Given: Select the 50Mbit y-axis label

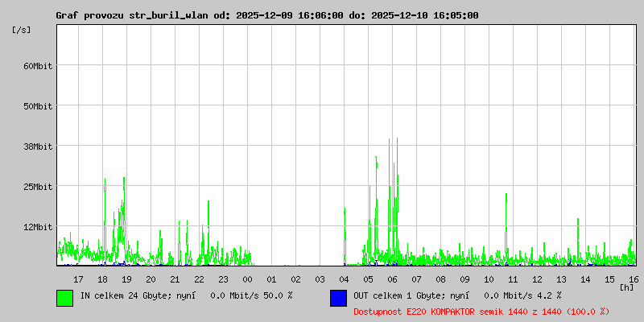Looking at the screenshot, I should 38,106.
